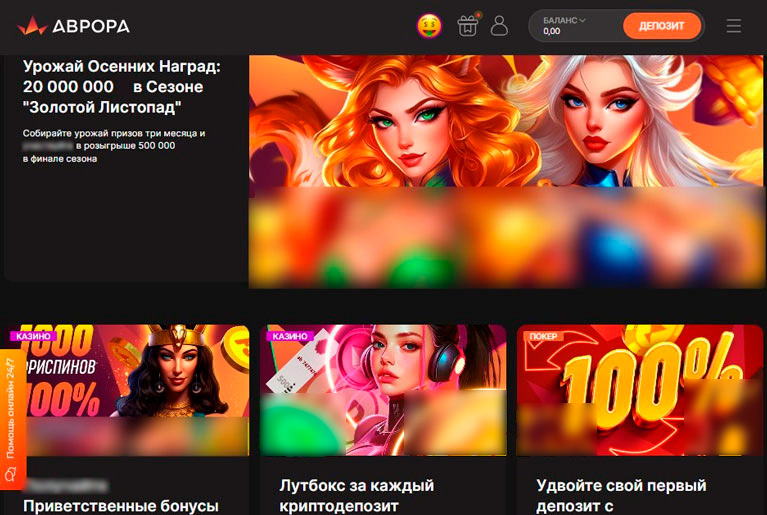Screen dimensions: 767x515
Task: Click Приветственные бонусы title
Action: point(120,506)
